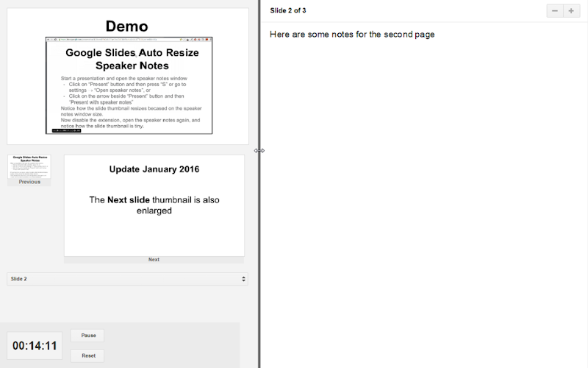Click the 'Slide 2 of 3' label

[x=288, y=10]
